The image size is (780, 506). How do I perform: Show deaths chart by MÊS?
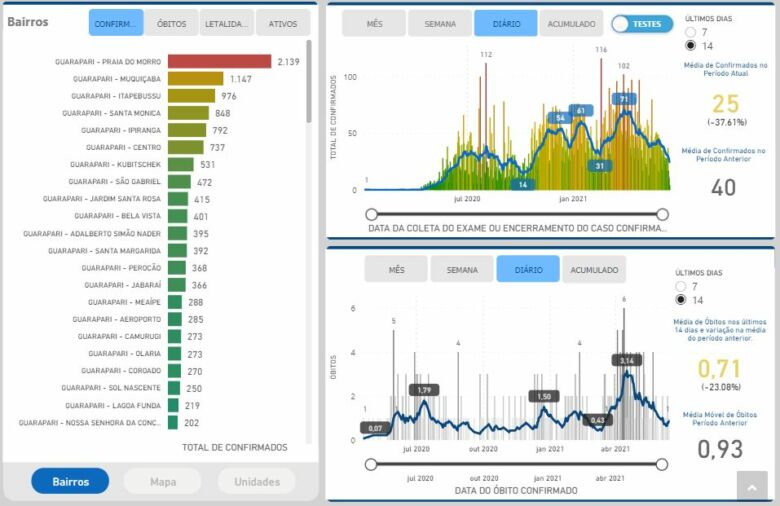396,269
